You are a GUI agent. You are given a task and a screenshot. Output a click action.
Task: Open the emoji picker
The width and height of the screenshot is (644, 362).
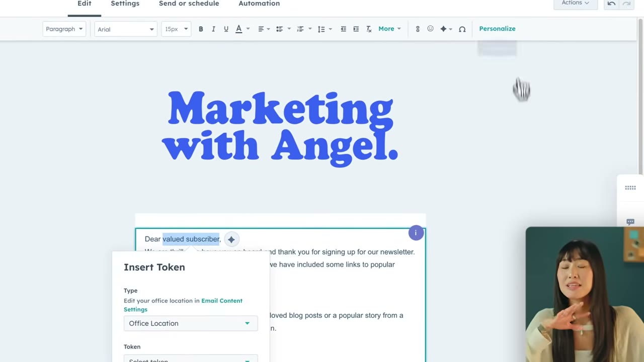(430, 29)
